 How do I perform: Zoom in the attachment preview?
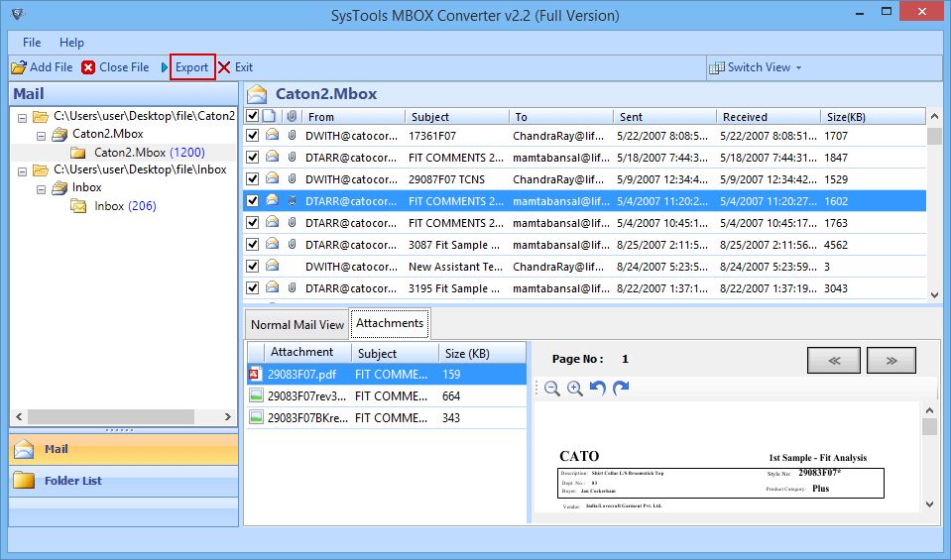[575, 389]
